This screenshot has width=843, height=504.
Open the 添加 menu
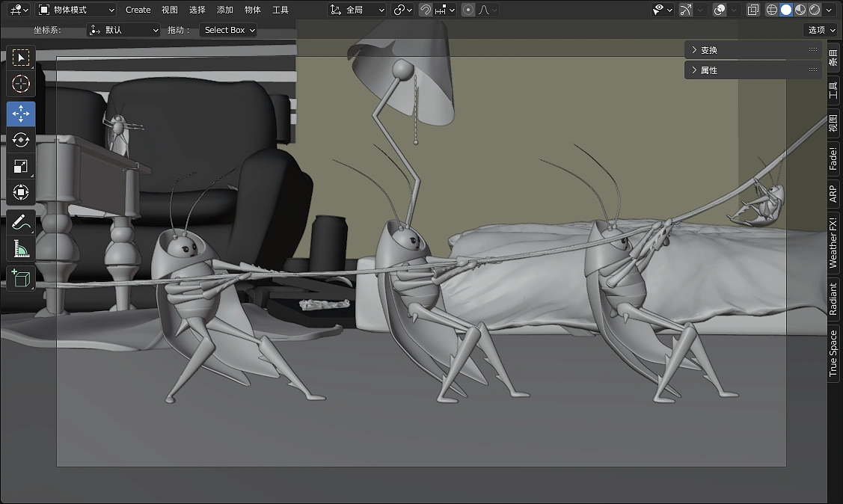tap(224, 10)
